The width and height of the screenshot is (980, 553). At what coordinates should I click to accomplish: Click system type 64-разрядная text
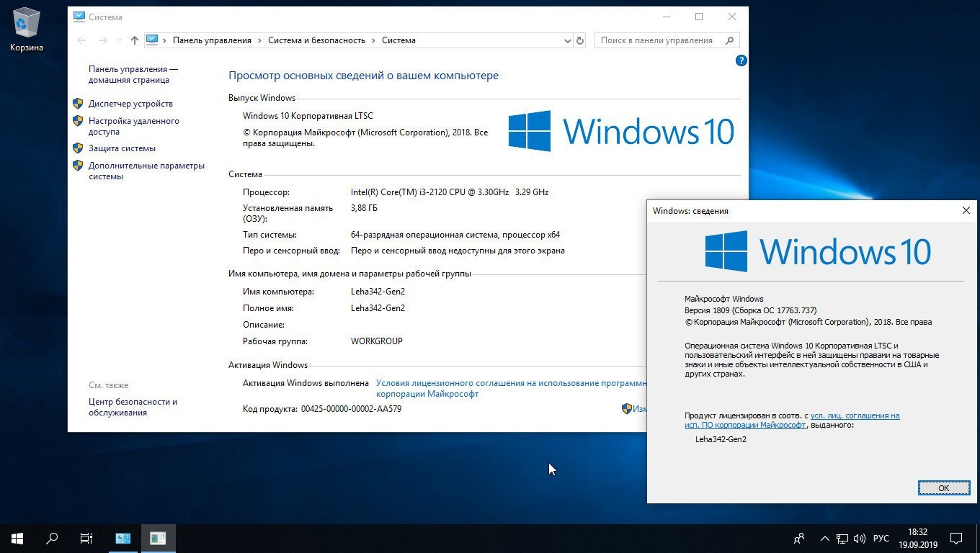click(455, 235)
